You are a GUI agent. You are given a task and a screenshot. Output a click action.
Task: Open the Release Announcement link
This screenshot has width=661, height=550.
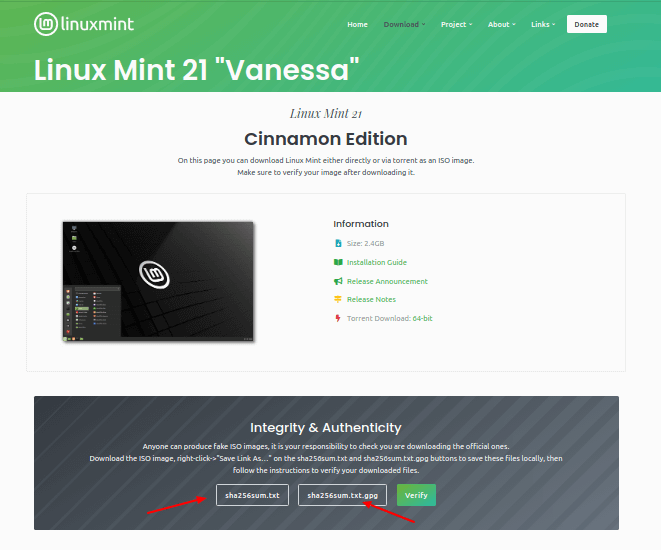pos(387,281)
